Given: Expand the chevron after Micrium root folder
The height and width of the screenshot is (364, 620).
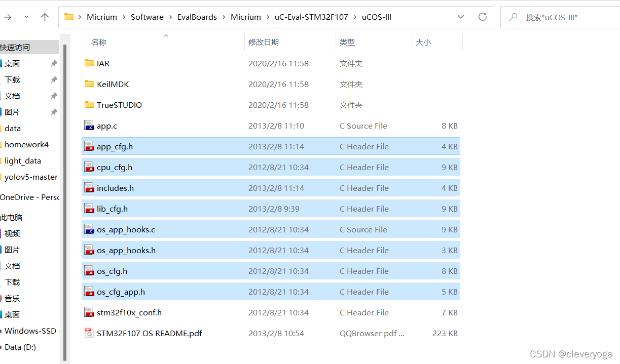Looking at the screenshot, I should tap(125, 17).
